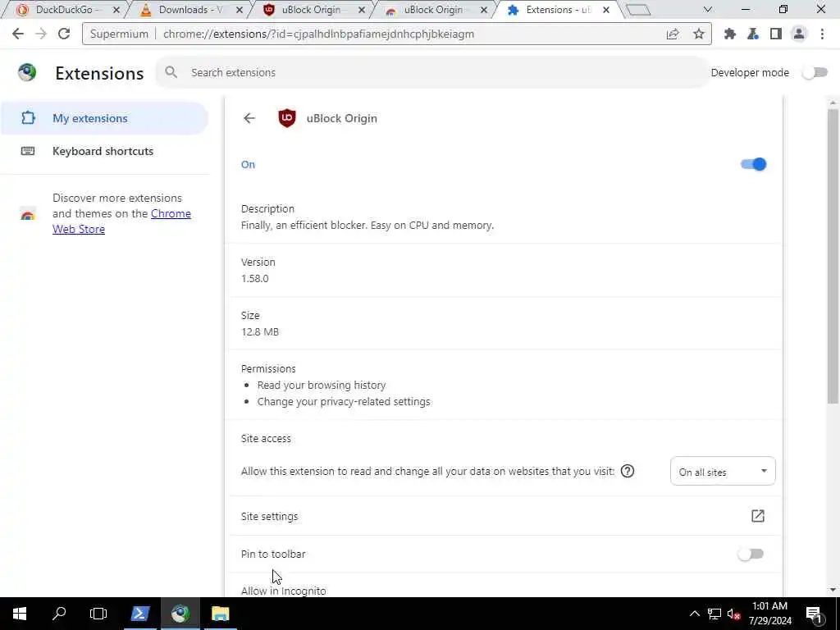
Task: Close the Extensions tab
Action: point(606,10)
